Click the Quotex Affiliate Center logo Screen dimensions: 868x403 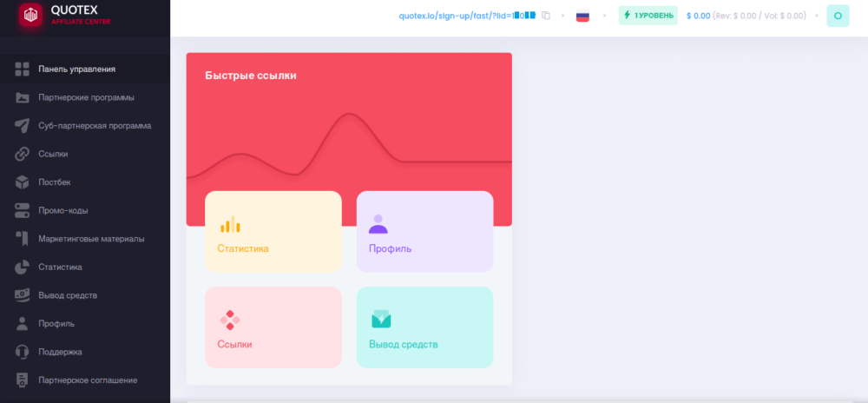pos(31,15)
